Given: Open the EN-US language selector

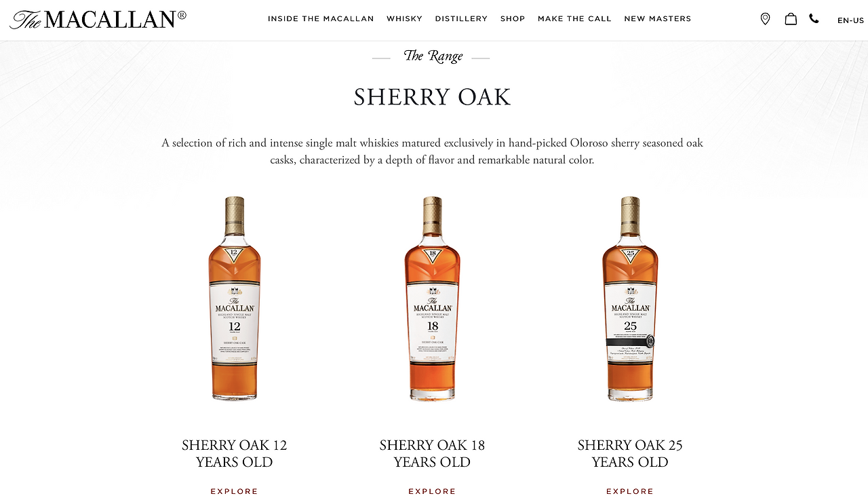Looking at the screenshot, I should pyautogui.click(x=850, y=20).
